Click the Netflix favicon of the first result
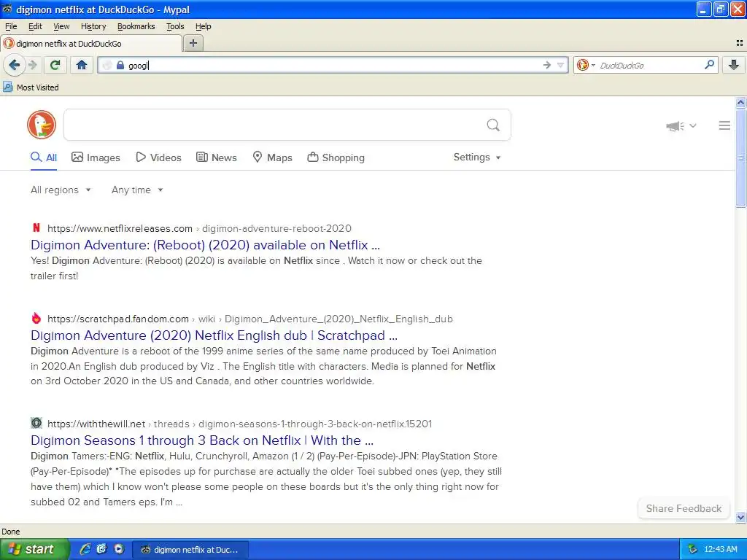 coord(36,227)
